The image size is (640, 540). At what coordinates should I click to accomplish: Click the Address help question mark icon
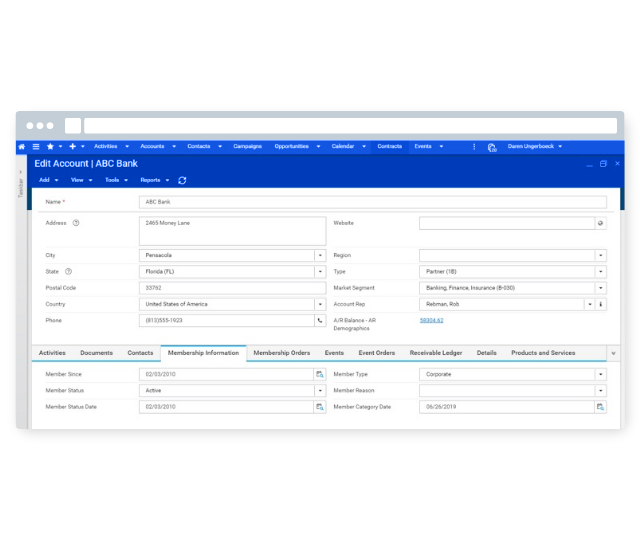click(76, 223)
